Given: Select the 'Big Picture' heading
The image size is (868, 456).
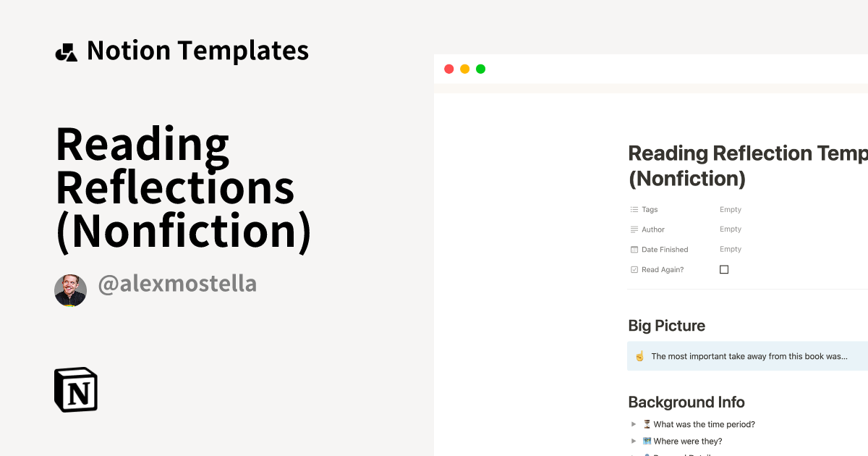Looking at the screenshot, I should pyautogui.click(x=667, y=326).
